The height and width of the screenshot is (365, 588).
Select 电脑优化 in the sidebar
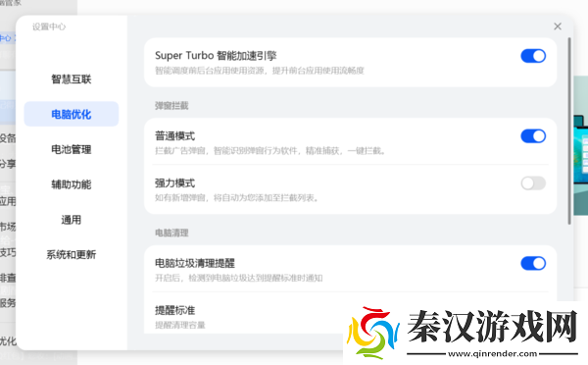(x=72, y=114)
